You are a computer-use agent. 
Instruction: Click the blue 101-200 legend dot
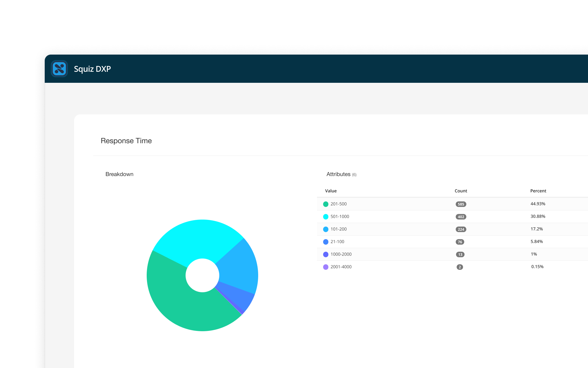point(326,229)
